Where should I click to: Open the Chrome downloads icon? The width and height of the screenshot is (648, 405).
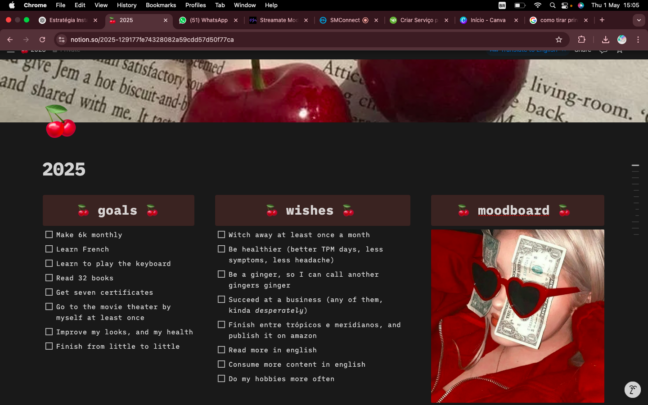point(606,40)
